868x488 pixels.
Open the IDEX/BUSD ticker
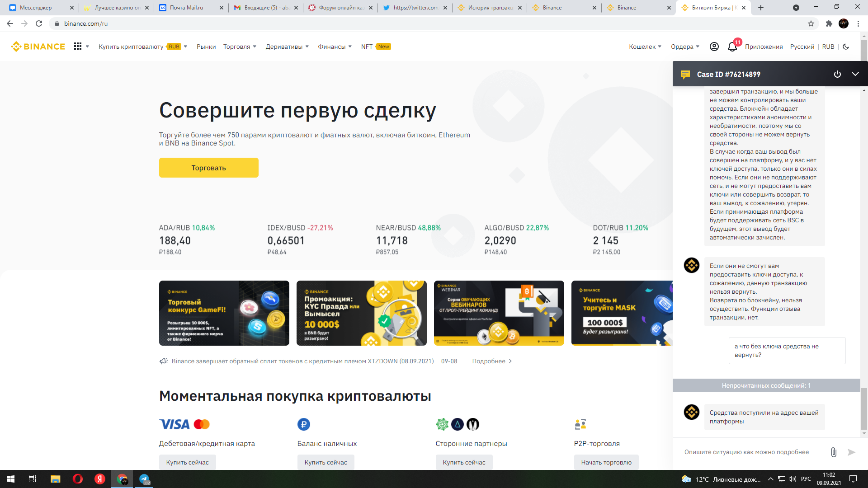[x=300, y=240]
